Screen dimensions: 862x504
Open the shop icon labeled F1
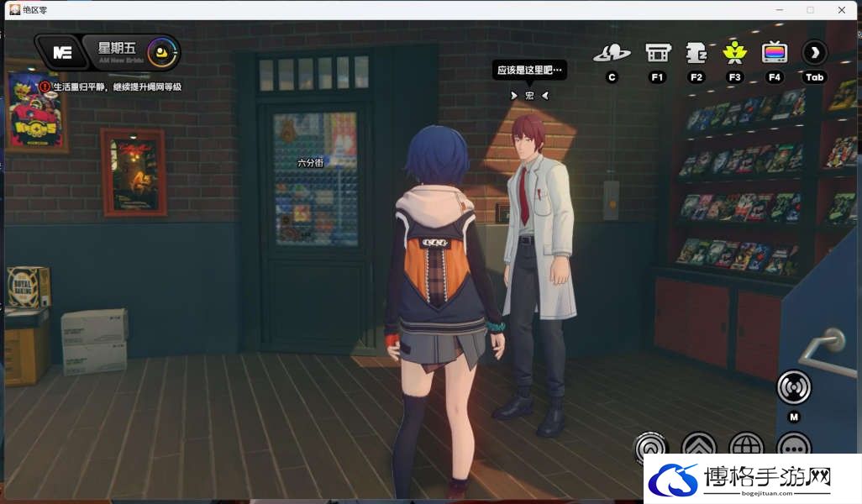(x=658, y=53)
